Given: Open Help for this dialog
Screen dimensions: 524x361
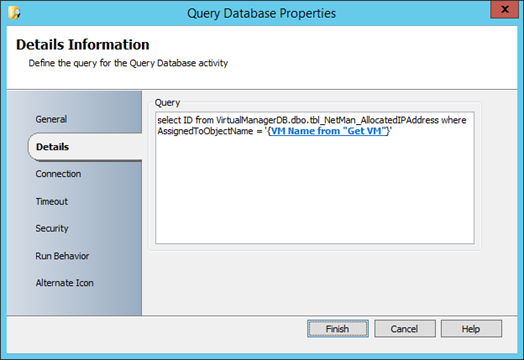Looking at the screenshot, I should 471,329.
